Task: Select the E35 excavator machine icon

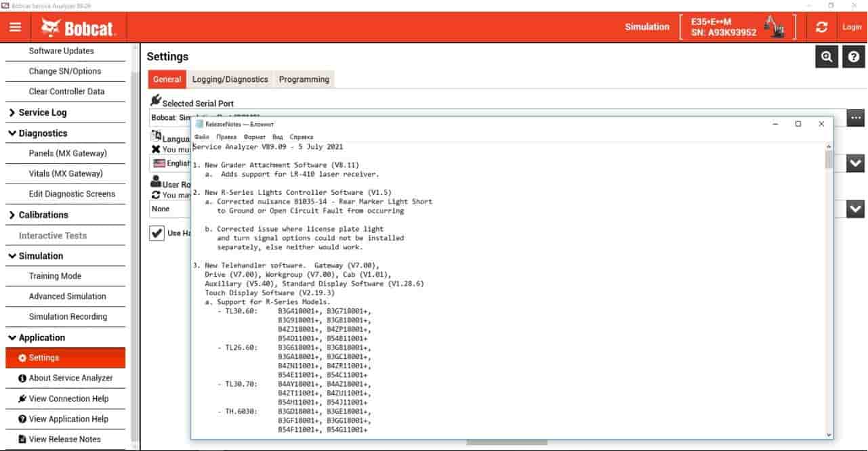Action: (774, 26)
